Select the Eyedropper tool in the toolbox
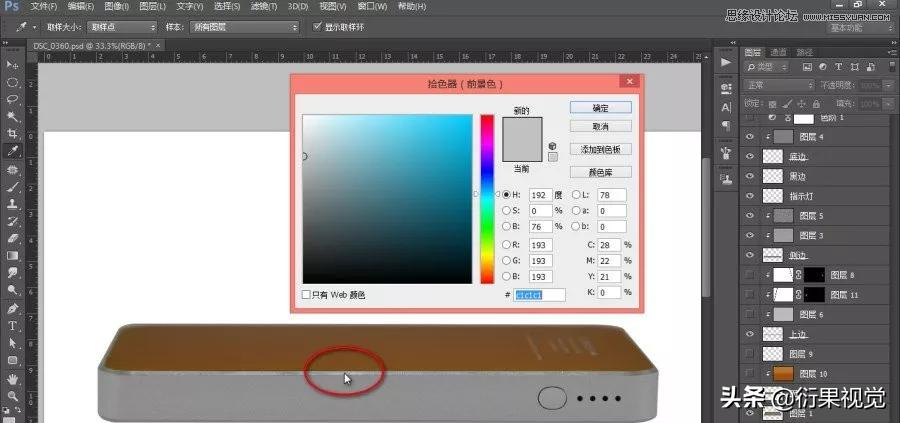900x423 pixels. click(12, 152)
